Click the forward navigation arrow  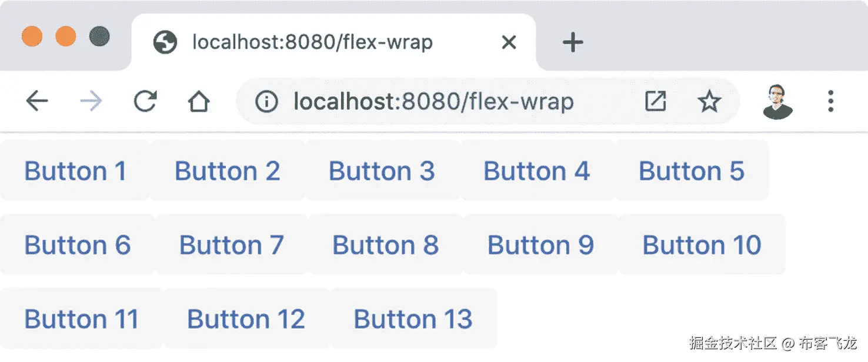tap(91, 102)
